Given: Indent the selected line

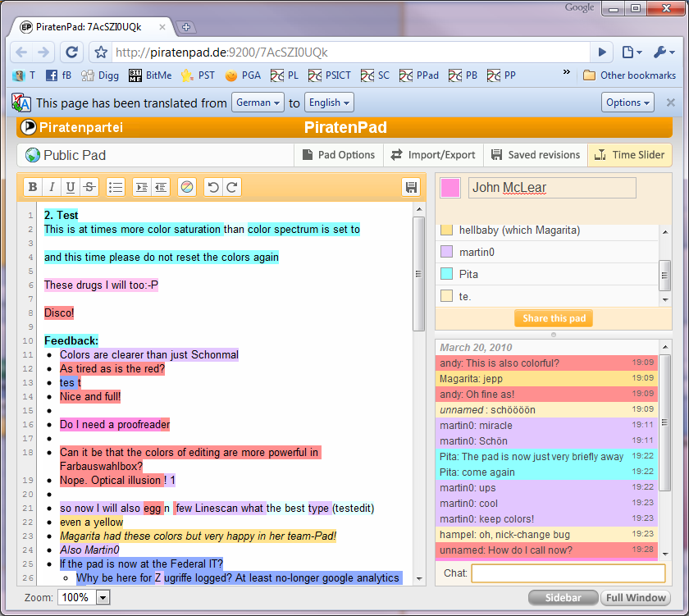Looking at the screenshot, I should click(142, 187).
